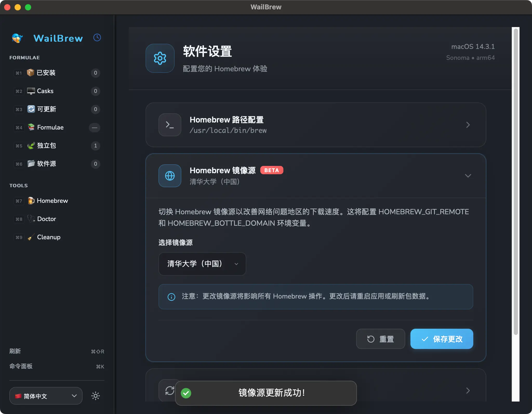
Task: Click the 独立包 count badge 1
Action: (96, 146)
